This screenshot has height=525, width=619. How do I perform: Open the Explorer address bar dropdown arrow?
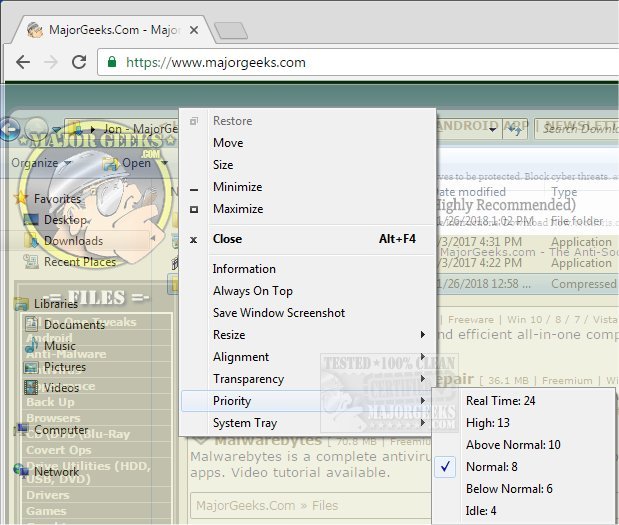493,129
